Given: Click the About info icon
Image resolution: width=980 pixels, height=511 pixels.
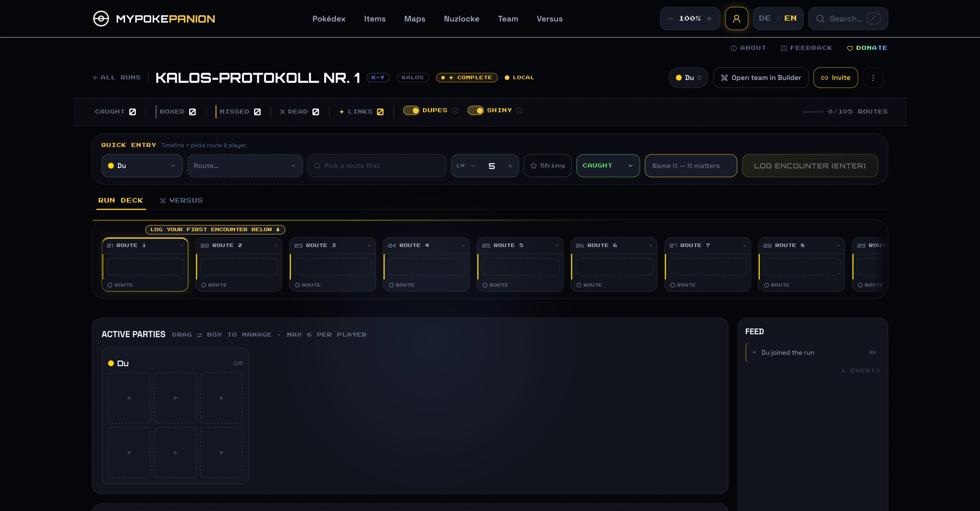Looking at the screenshot, I should tap(733, 48).
